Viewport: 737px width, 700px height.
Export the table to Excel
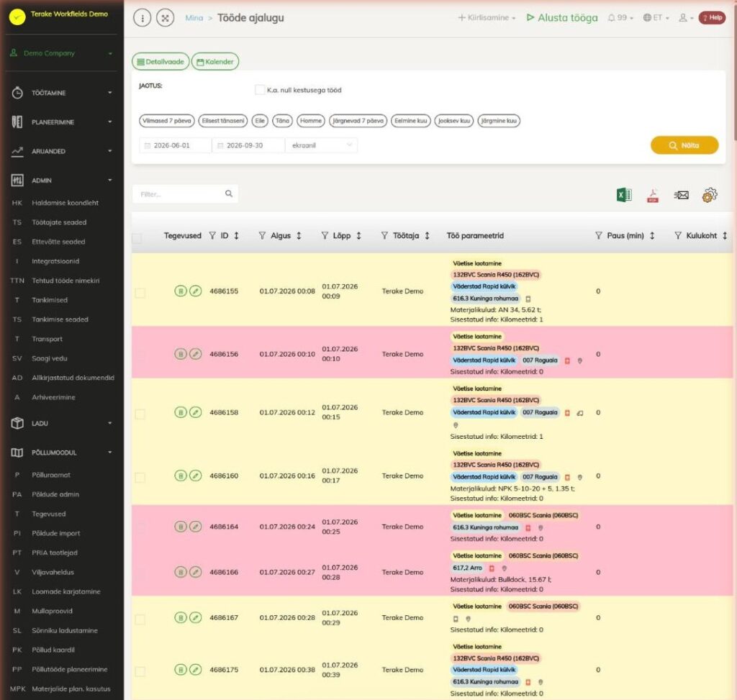624,194
